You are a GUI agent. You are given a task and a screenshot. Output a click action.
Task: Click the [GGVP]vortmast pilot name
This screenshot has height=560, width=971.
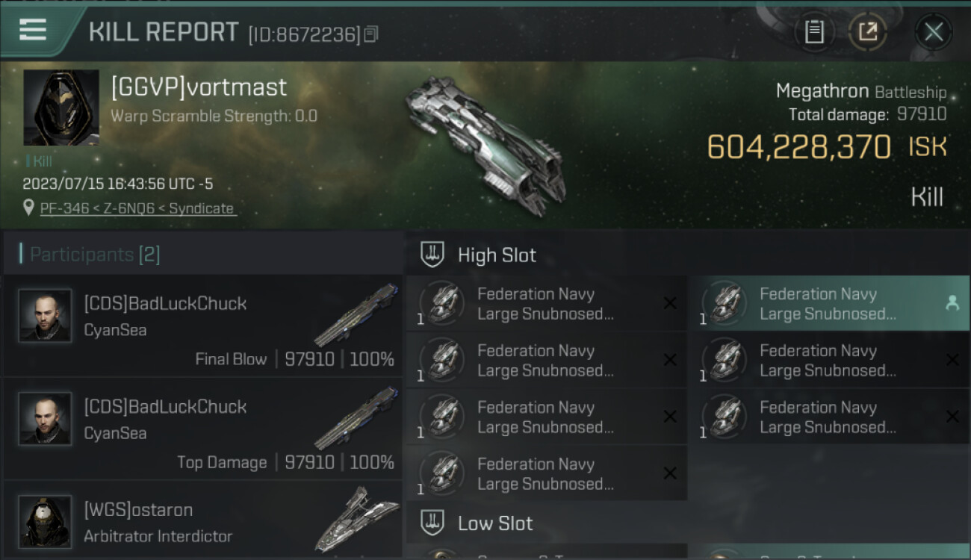[199, 87]
